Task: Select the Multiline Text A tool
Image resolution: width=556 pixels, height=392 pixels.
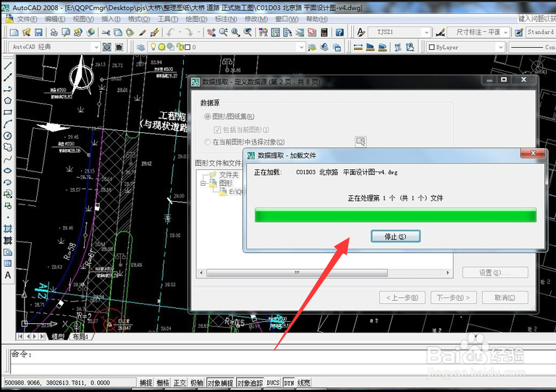Action: pos(8,276)
